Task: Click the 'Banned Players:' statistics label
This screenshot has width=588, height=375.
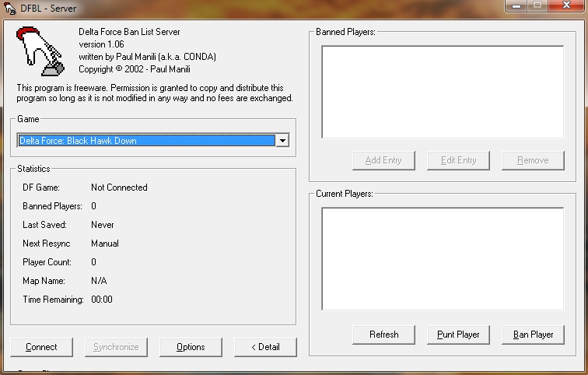Action: [x=53, y=206]
